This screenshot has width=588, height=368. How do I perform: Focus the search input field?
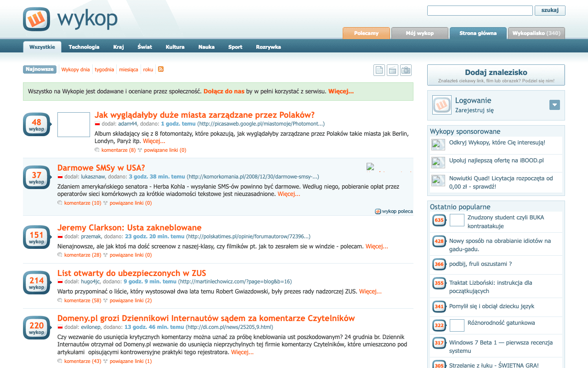[x=480, y=10]
